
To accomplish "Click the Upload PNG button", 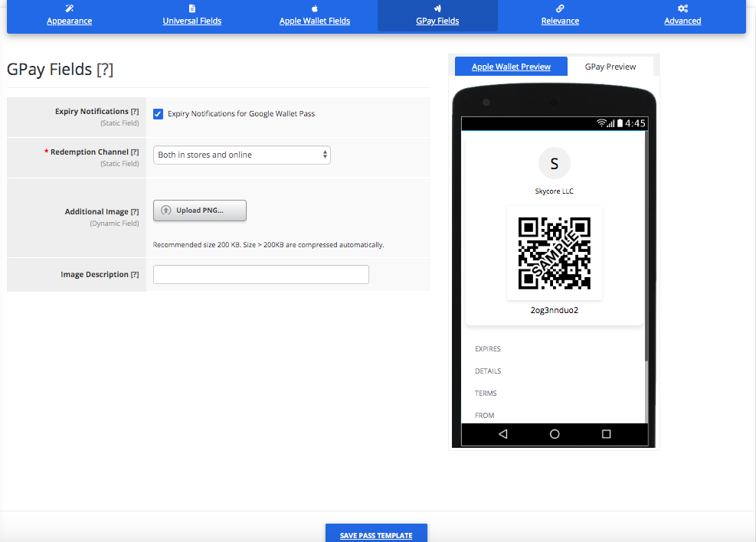I will click(200, 211).
